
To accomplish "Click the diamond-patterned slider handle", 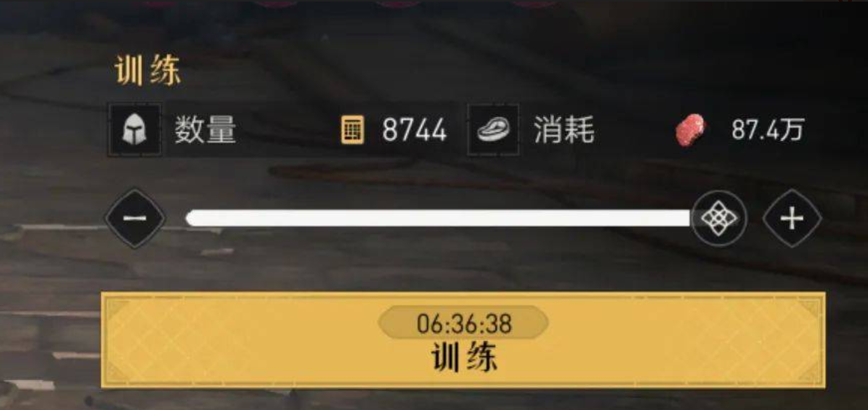I will coord(719,218).
